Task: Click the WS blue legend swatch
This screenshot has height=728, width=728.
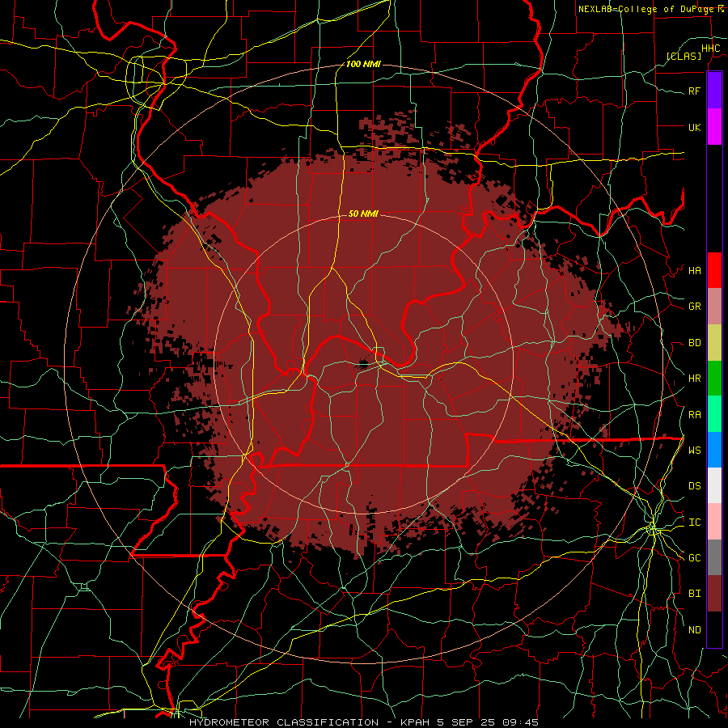Action: (x=714, y=450)
